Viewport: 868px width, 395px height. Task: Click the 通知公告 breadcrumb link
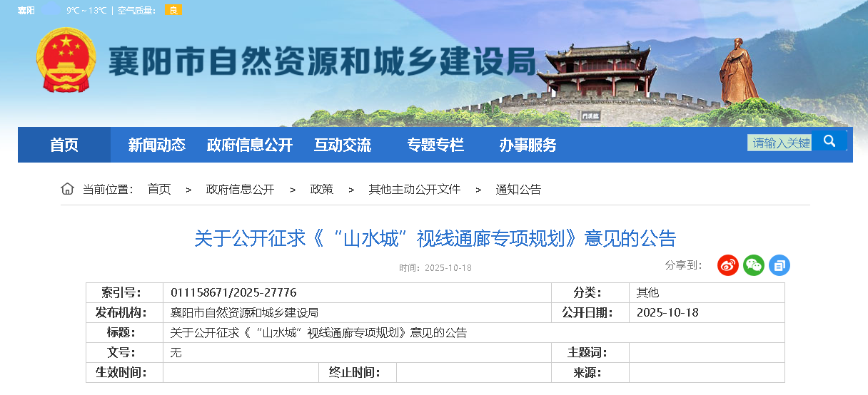click(518, 189)
